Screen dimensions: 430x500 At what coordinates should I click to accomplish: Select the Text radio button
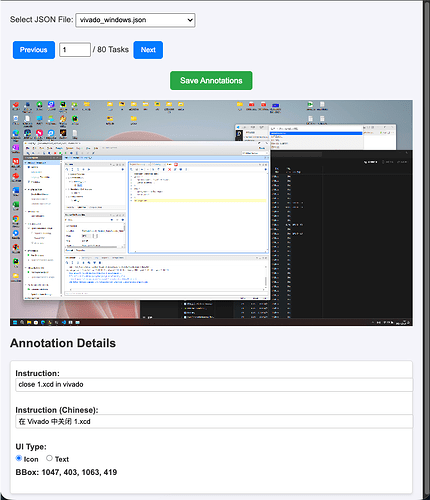coord(49,458)
